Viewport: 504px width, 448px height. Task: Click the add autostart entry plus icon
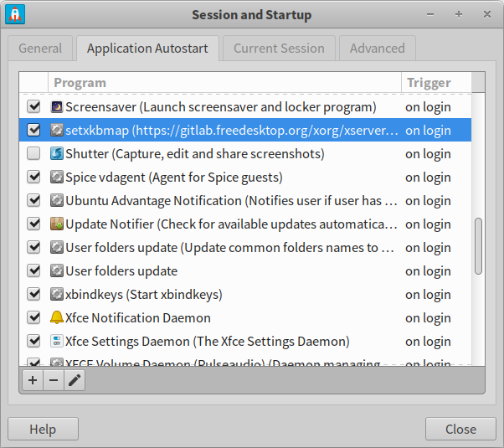(x=33, y=380)
